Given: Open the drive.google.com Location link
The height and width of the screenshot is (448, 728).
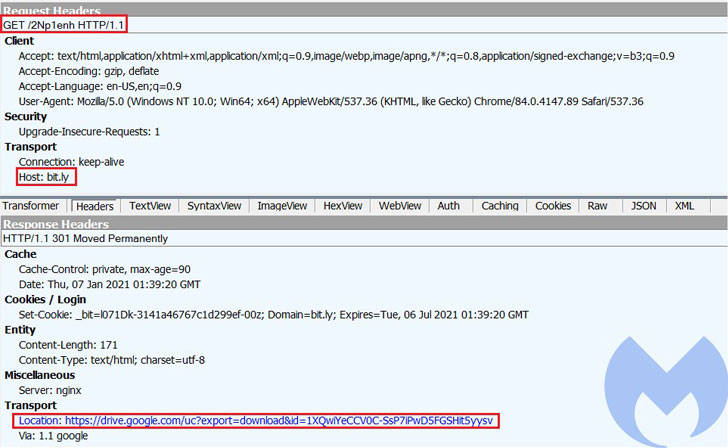Looking at the screenshot, I should tap(256, 421).
